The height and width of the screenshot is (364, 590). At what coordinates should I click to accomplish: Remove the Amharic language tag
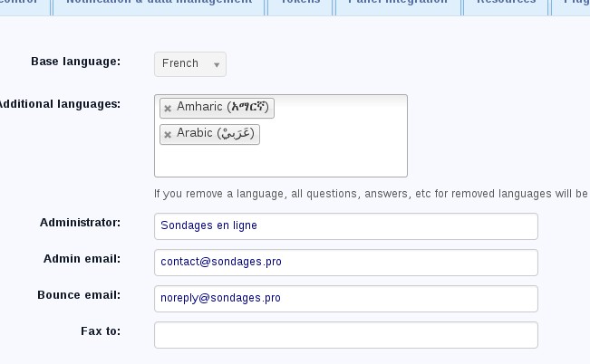168,109
